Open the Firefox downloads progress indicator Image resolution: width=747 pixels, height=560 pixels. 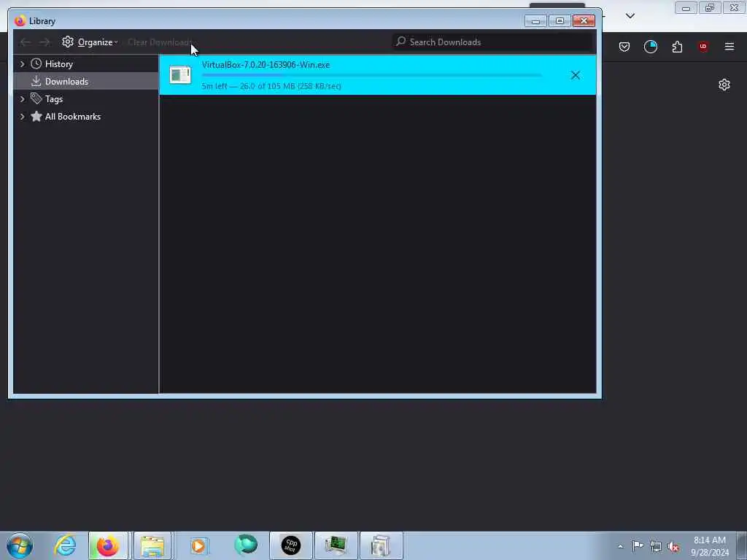pos(650,47)
